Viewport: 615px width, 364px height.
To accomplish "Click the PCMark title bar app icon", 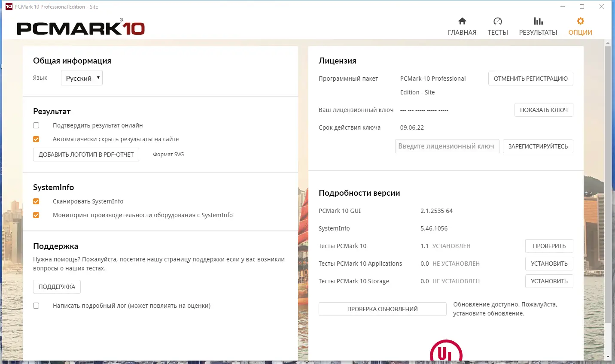I will pos(9,6).
